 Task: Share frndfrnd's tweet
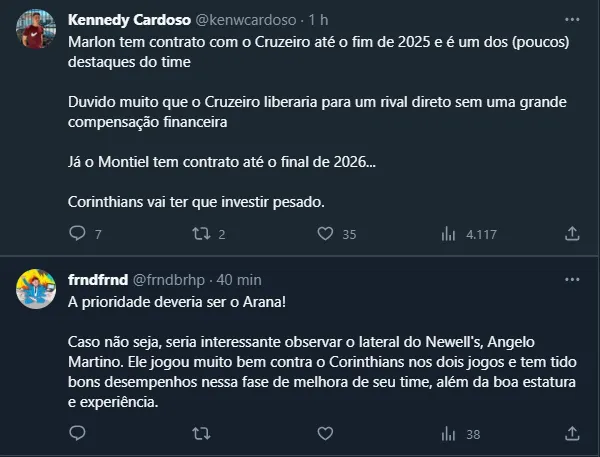pyautogui.click(x=572, y=434)
